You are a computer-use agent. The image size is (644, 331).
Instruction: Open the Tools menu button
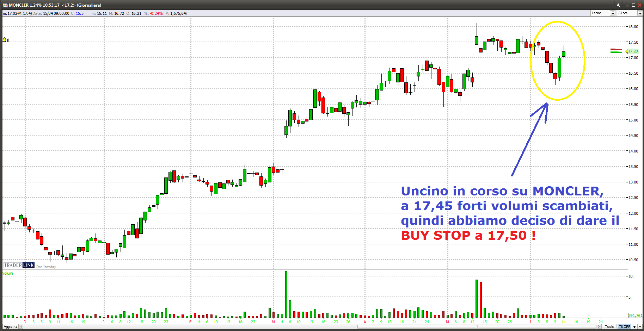tap(609, 326)
